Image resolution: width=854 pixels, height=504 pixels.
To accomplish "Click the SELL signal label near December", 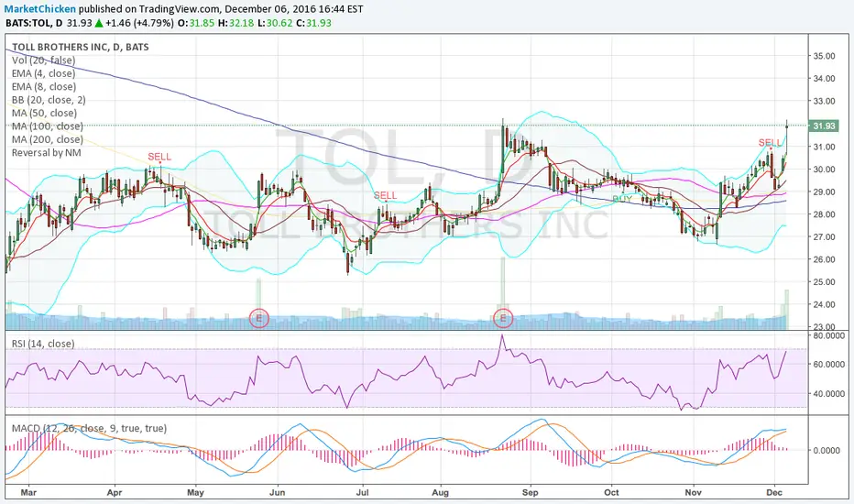I will pyautogui.click(x=770, y=143).
